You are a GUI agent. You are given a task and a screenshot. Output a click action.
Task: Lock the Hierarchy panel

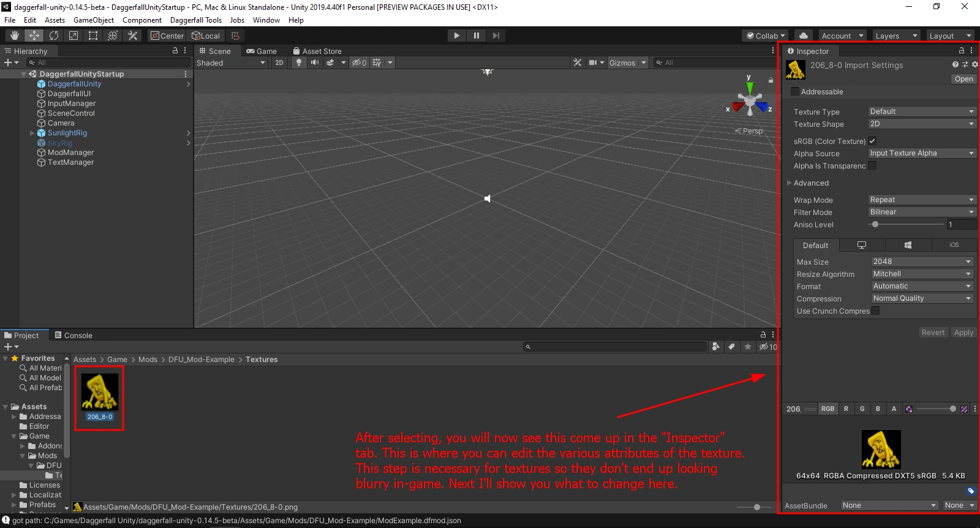[x=175, y=51]
